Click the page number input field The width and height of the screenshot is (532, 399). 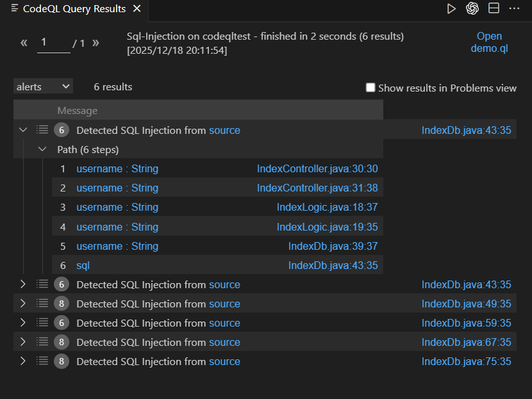53,43
